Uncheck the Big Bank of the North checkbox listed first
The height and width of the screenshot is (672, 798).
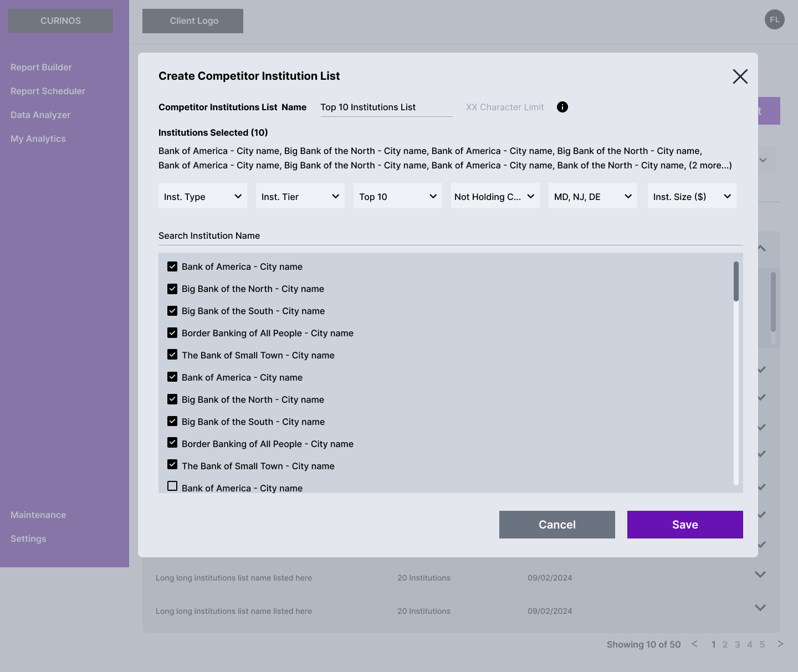pyautogui.click(x=172, y=289)
